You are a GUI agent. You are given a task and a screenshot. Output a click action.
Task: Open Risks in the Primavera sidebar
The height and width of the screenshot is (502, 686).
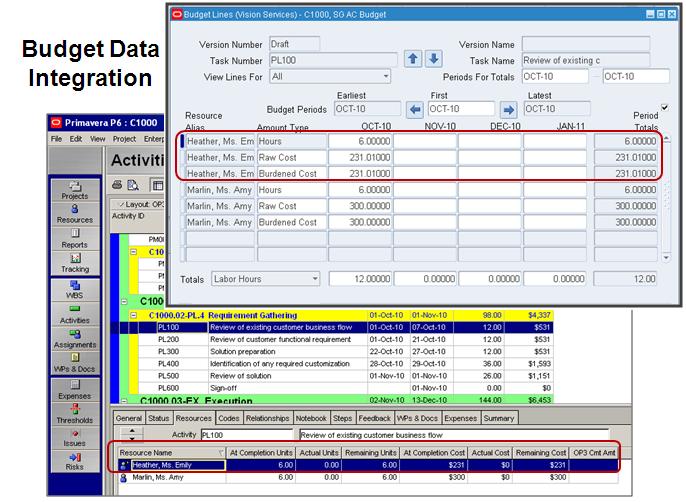point(75,461)
